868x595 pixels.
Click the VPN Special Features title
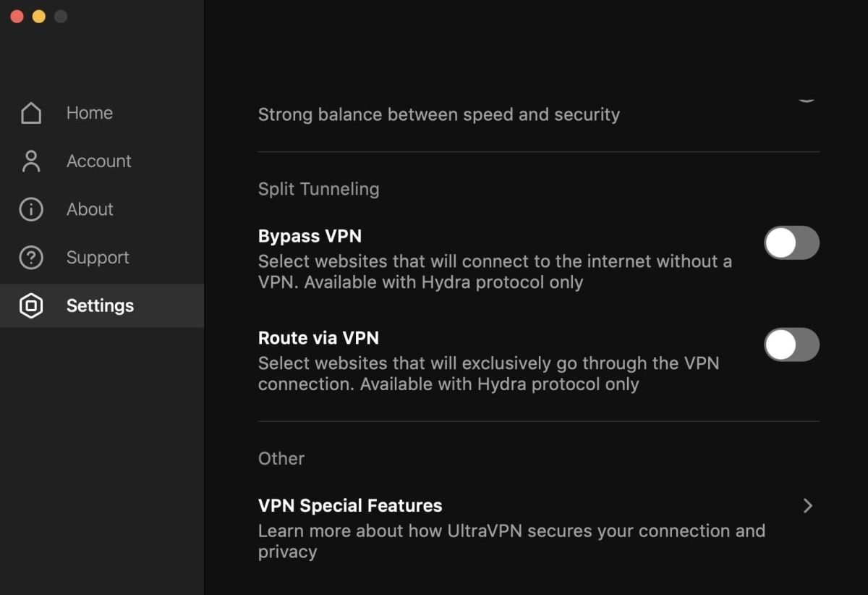(x=350, y=505)
